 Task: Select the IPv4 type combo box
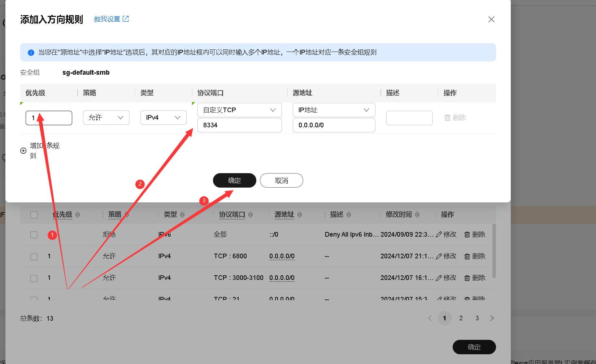pyautogui.click(x=163, y=117)
